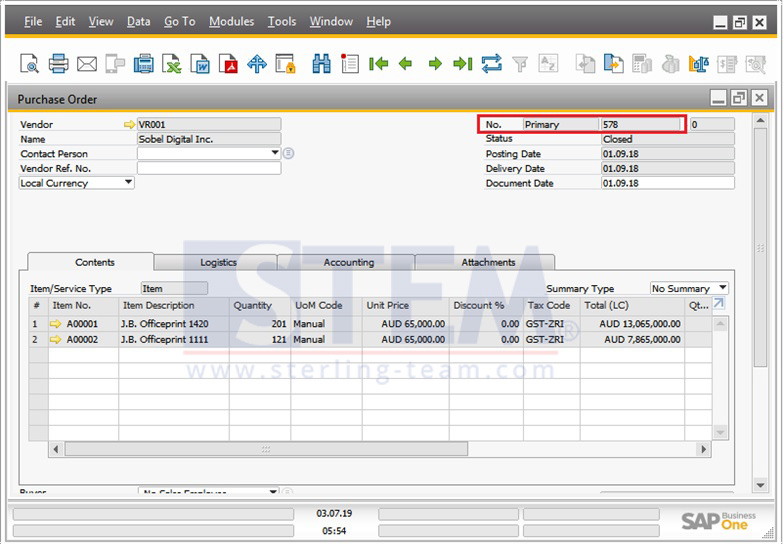Export document to Word icon
Image resolution: width=783 pixels, height=544 pixels.
coord(200,64)
